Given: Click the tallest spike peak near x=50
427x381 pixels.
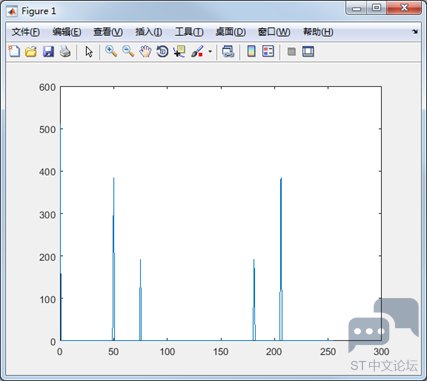Looking at the screenshot, I should (114, 178).
